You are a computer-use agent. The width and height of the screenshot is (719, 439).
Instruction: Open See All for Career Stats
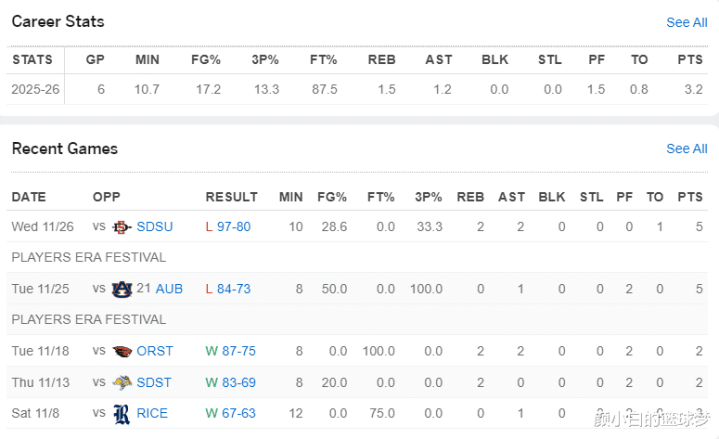[686, 22]
